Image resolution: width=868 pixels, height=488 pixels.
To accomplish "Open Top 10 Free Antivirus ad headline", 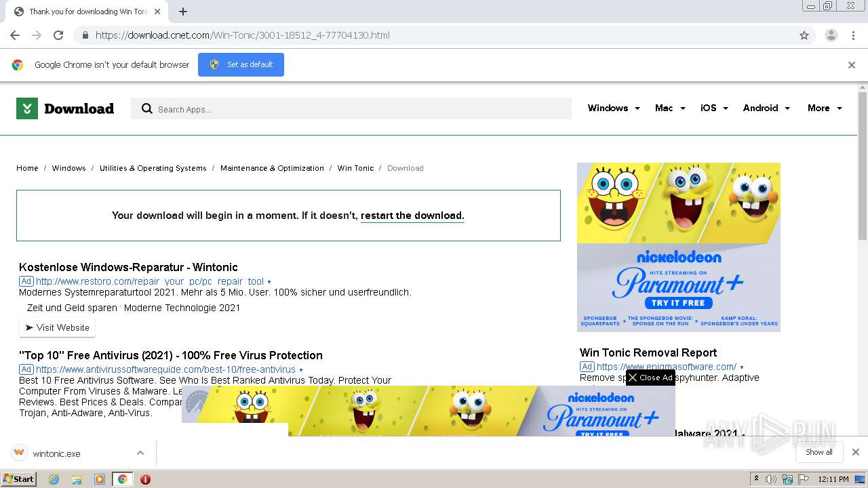I will click(171, 355).
